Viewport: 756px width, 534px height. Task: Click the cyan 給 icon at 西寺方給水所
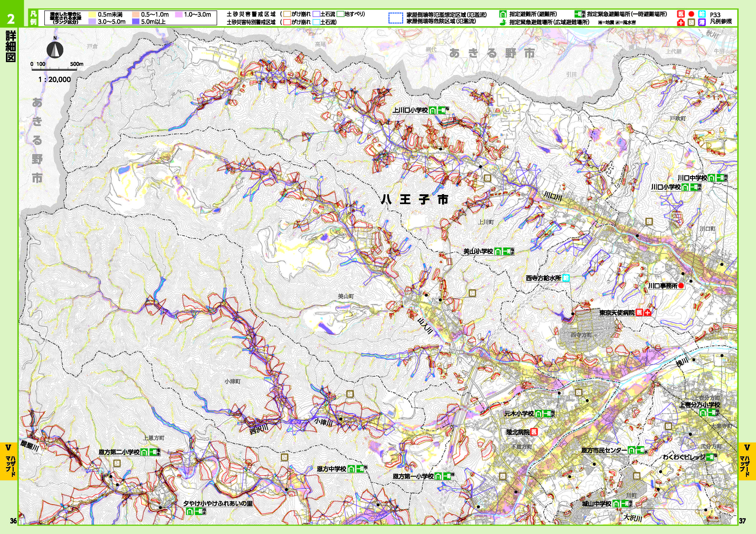coord(566,278)
